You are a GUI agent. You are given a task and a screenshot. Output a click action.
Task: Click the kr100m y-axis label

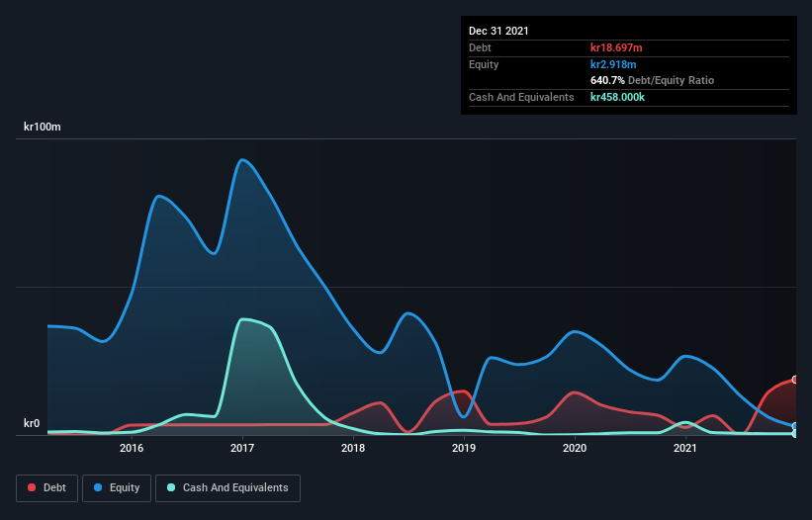[x=43, y=127]
